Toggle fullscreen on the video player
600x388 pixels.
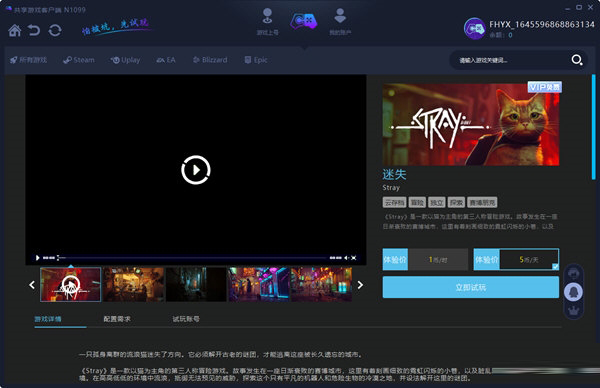click(x=354, y=258)
